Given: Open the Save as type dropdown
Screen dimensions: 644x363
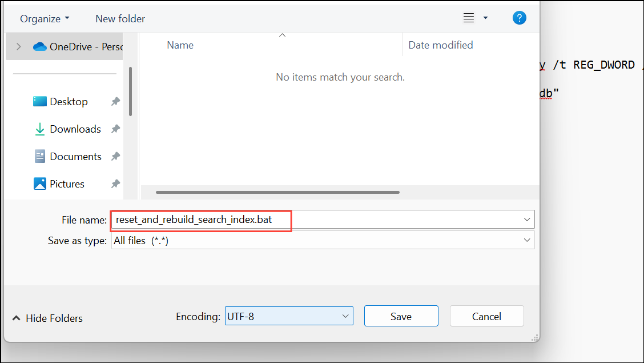Looking at the screenshot, I should pyautogui.click(x=526, y=240).
